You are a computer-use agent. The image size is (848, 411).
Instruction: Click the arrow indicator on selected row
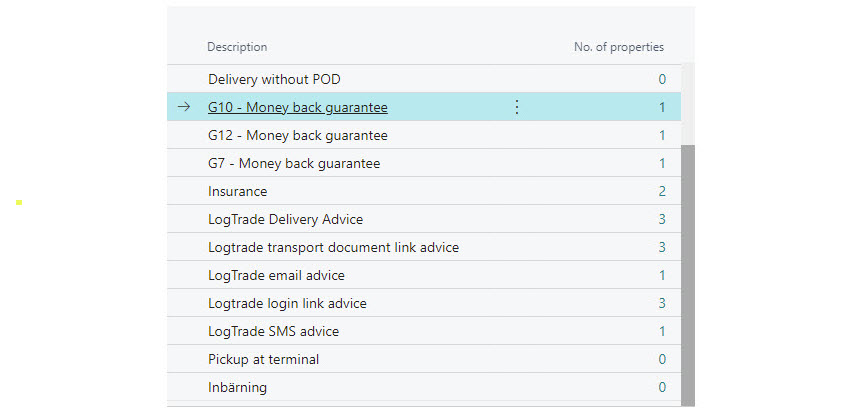click(184, 107)
